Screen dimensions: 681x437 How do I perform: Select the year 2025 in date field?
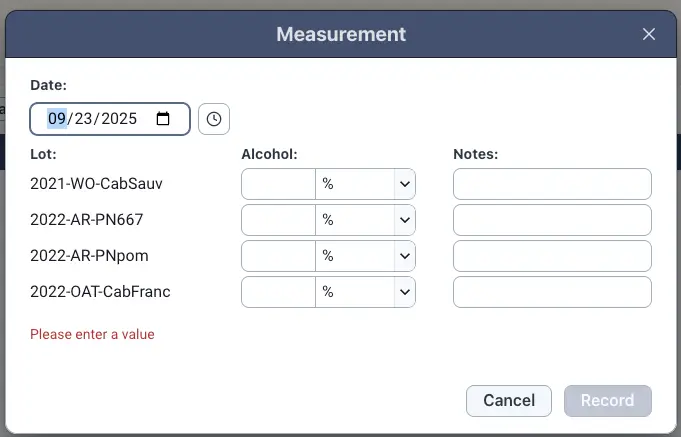[119, 119]
